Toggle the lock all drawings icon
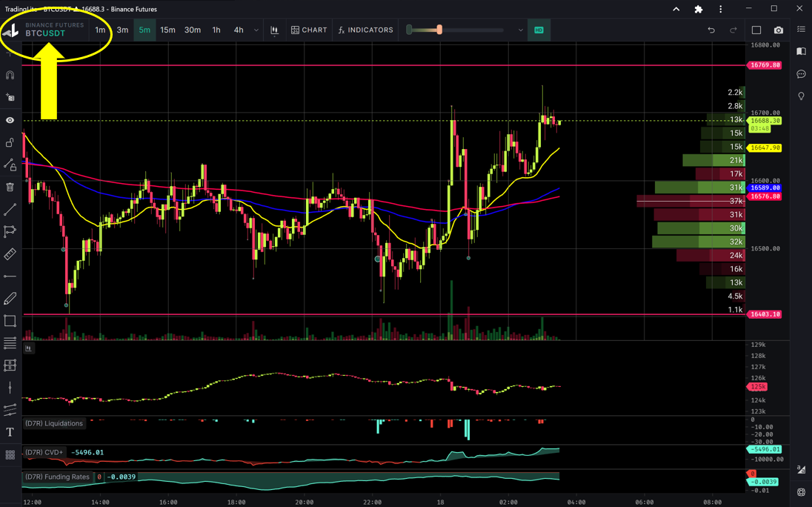 pyautogui.click(x=10, y=142)
